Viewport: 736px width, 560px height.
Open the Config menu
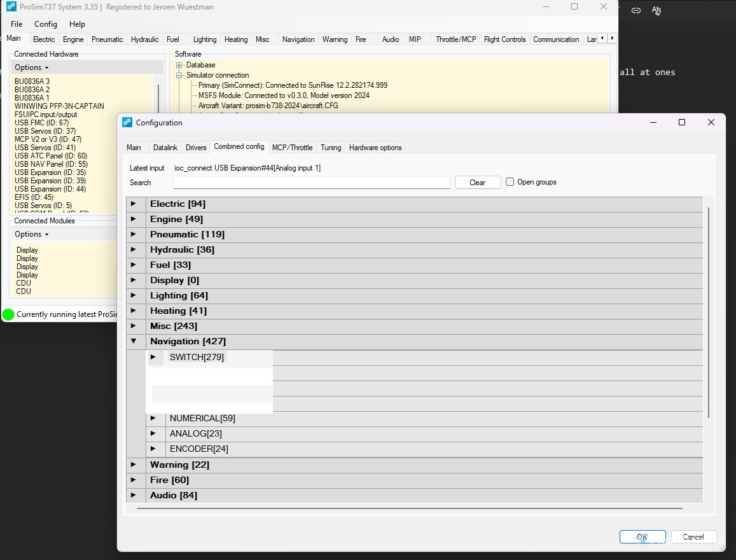pyautogui.click(x=46, y=24)
